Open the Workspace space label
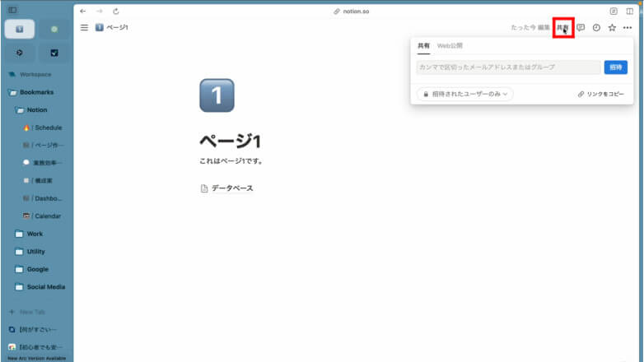The image size is (644, 362). coord(35,74)
